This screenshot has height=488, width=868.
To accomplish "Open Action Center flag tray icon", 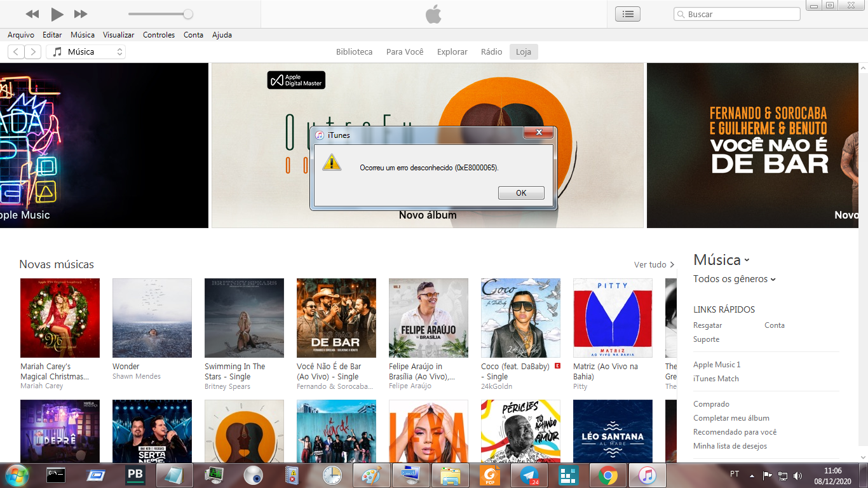I will [x=767, y=475].
